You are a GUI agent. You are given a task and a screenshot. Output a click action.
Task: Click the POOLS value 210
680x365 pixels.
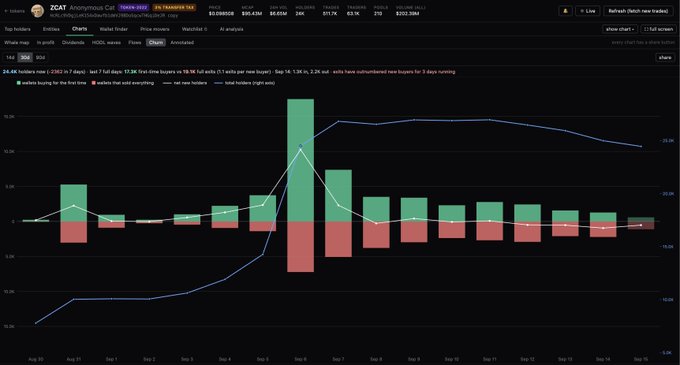point(378,14)
